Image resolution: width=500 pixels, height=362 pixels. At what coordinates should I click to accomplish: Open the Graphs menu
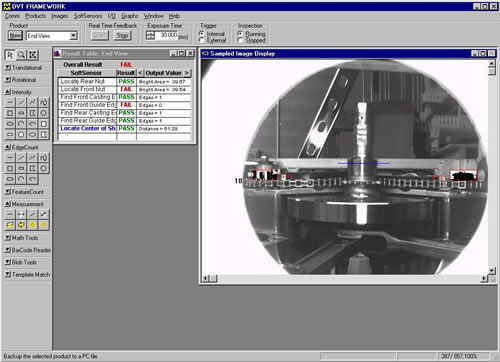[129, 16]
